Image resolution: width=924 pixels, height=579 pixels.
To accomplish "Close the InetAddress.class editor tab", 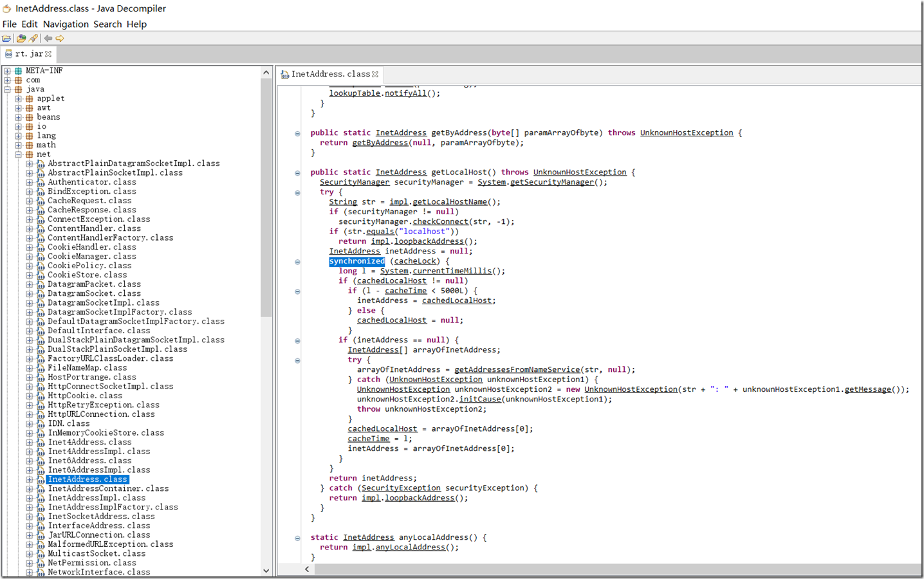I will (375, 75).
